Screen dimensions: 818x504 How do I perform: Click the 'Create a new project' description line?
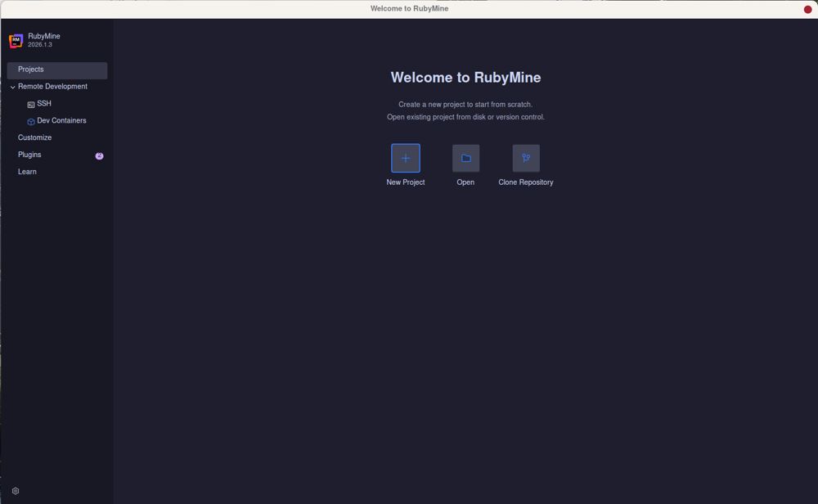465,105
